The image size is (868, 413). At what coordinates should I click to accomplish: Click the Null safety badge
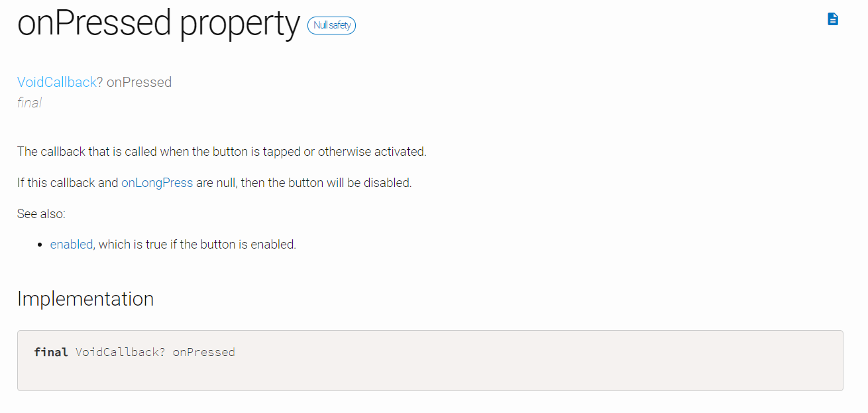(331, 25)
